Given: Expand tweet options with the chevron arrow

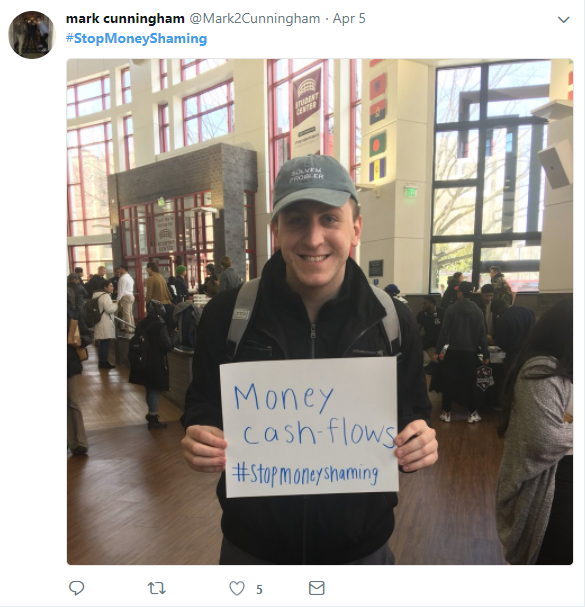Looking at the screenshot, I should [563, 19].
